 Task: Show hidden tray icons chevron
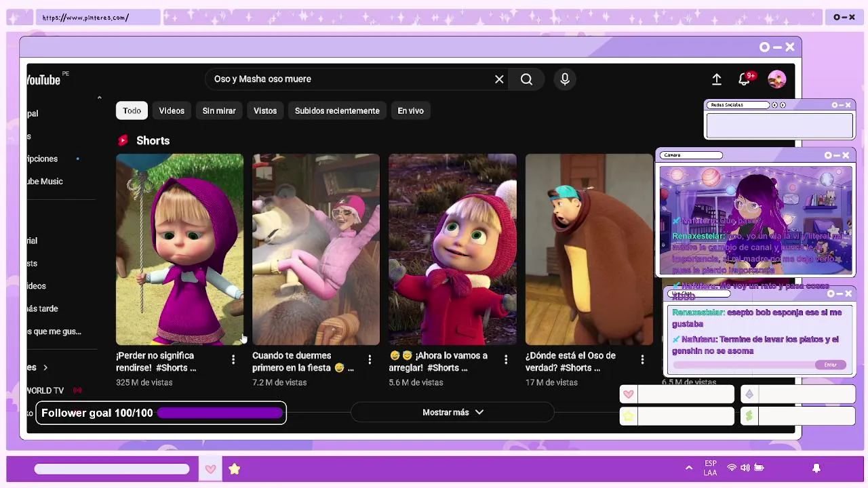click(689, 468)
